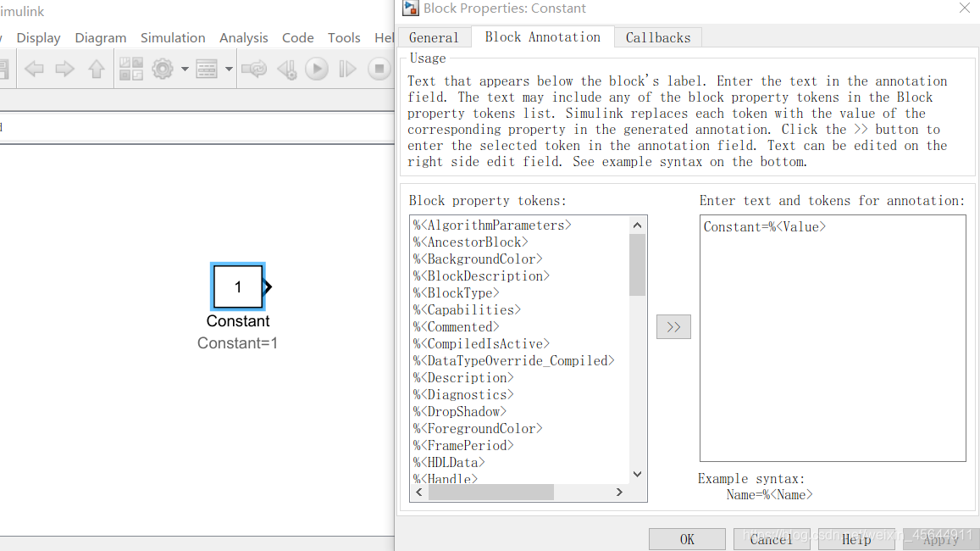Open the Display menu
Viewport: 980px width, 551px height.
click(38, 37)
